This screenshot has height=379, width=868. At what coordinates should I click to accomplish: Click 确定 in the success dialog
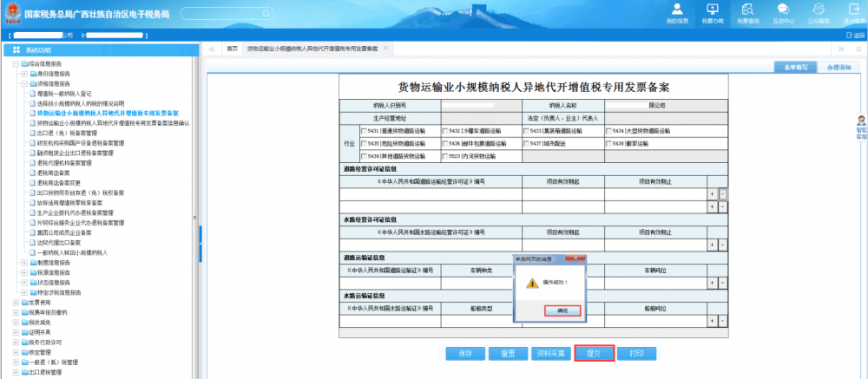coord(562,310)
